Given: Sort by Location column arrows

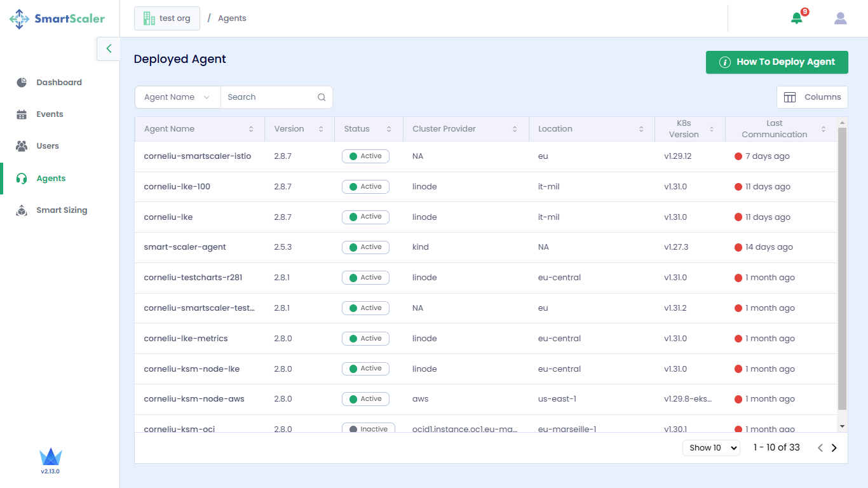Looking at the screenshot, I should pyautogui.click(x=641, y=129).
